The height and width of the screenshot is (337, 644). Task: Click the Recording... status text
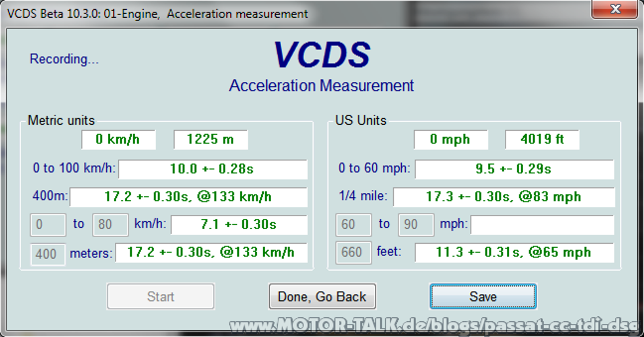(64, 60)
